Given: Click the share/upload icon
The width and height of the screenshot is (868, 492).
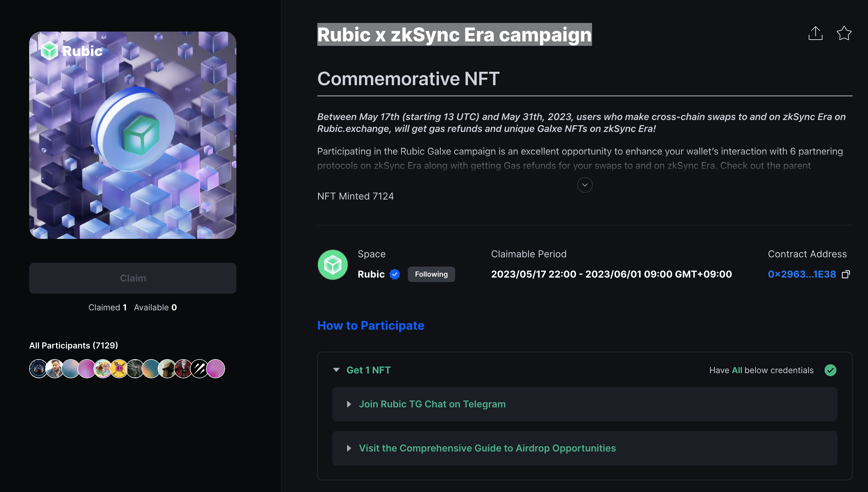Looking at the screenshot, I should pos(815,33).
